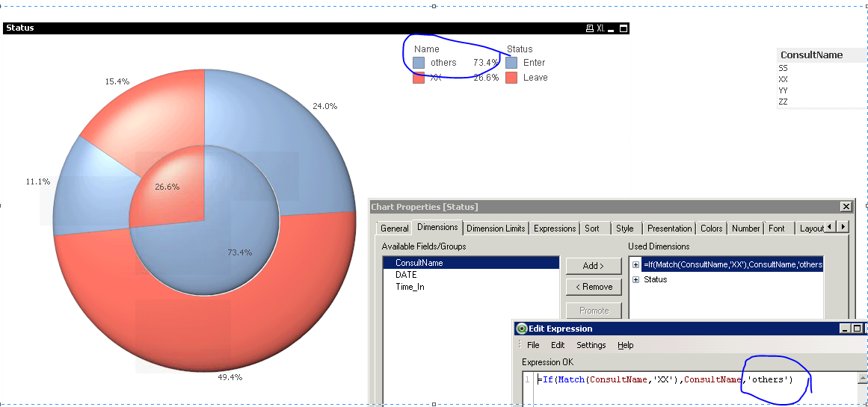Minimize the Status chart object

point(611,28)
